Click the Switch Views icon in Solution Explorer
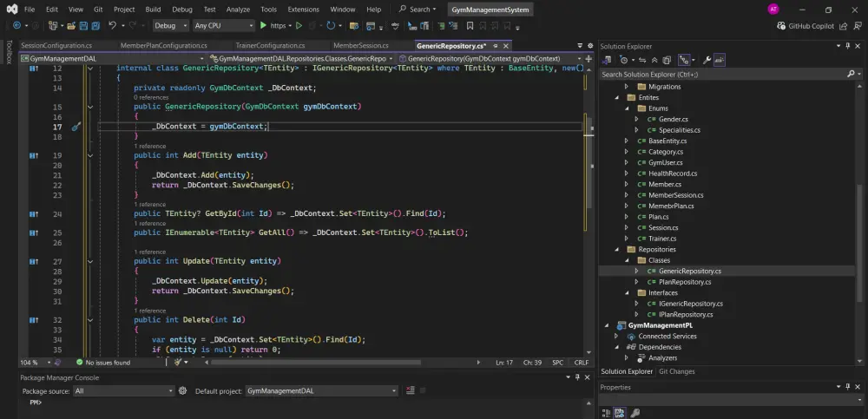Screen dimensions: 868x419 [607, 60]
